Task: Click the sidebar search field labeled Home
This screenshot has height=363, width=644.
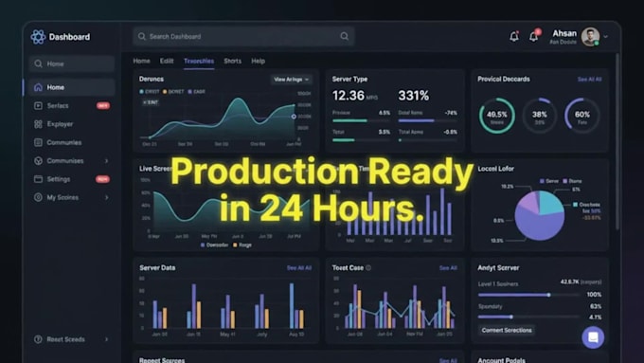Action: (72, 64)
